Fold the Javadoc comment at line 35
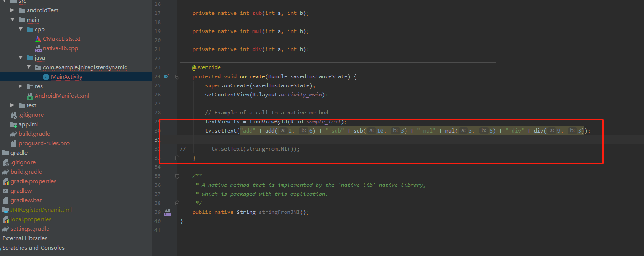The image size is (644, 256). pyautogui.click(x=177, y=176)
